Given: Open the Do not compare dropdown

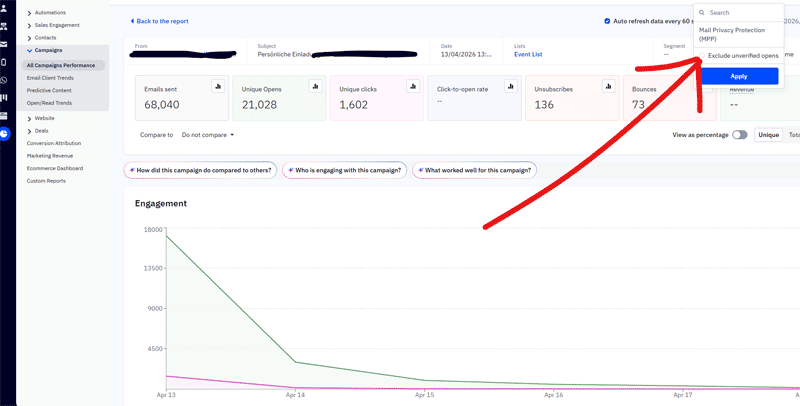Looking at the screenshot, I should (208, 135).
